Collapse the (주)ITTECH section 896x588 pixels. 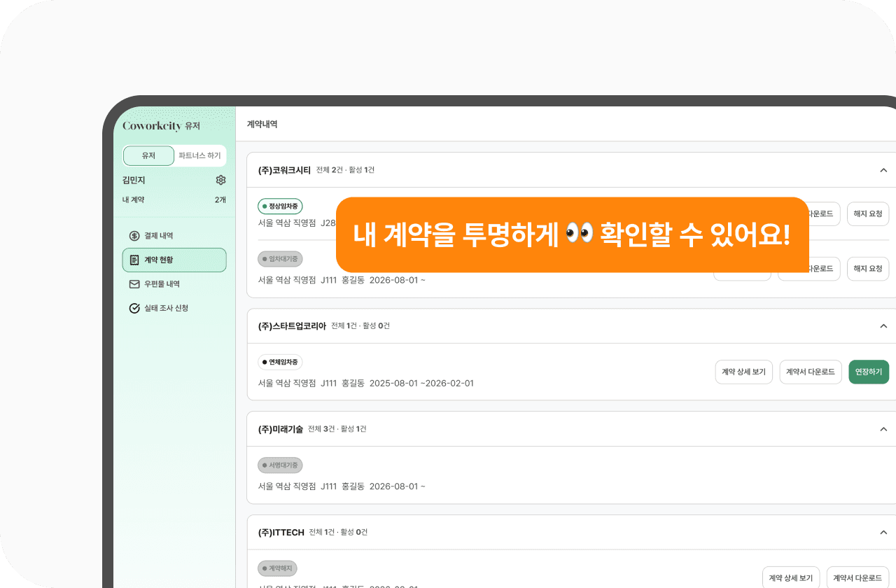(883, 532)
